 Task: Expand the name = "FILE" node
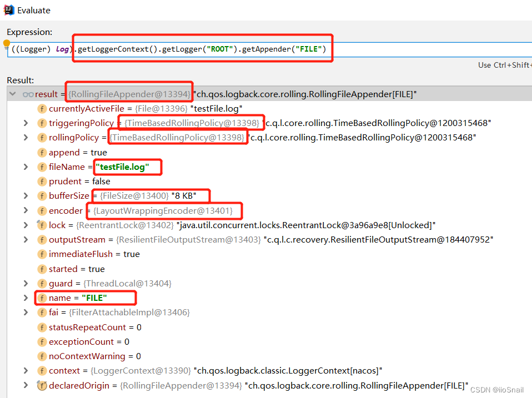coord(26,298)
